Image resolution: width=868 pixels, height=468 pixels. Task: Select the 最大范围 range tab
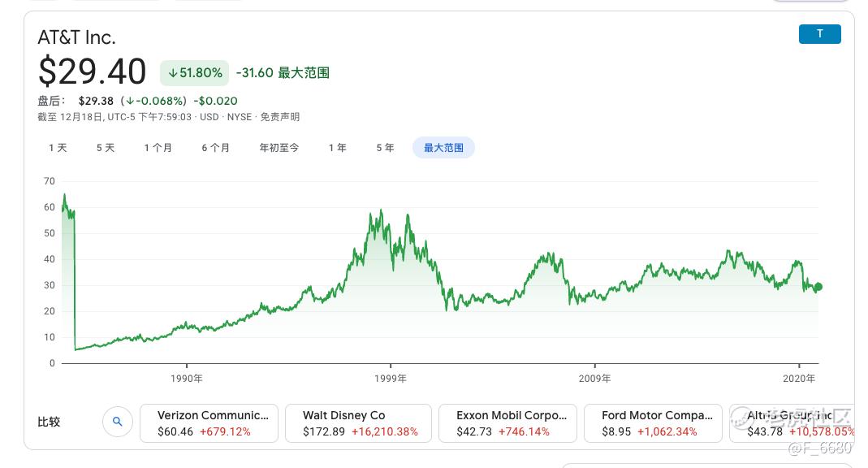coord(443,148)
